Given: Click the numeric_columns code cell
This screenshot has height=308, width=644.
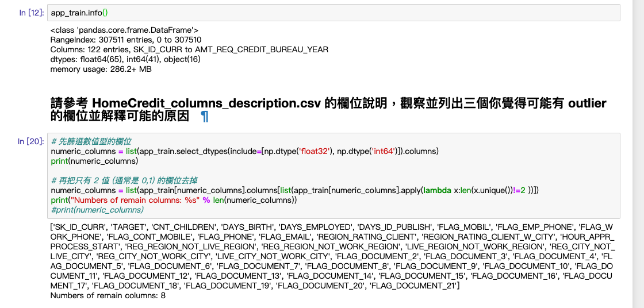Looking at the screenshot, I should pyautogui.click(x=333, y=176).
